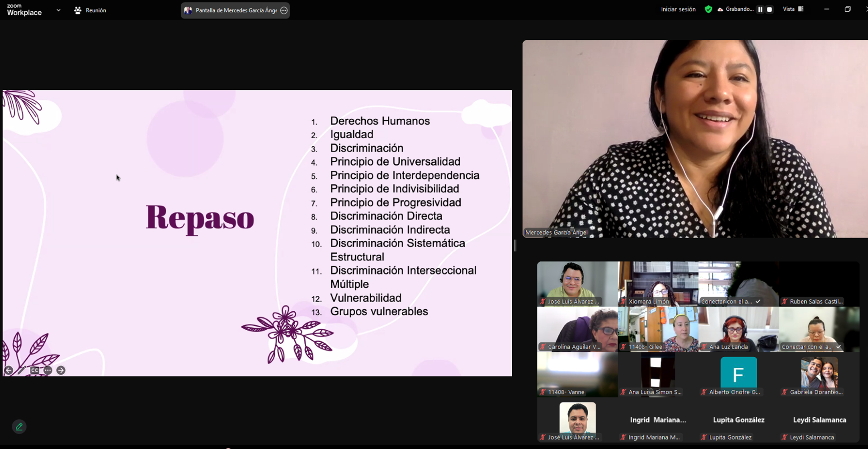The image size is (868, 449).
Task: Stop the meeting recording
Action: click(x=769, y=9)
